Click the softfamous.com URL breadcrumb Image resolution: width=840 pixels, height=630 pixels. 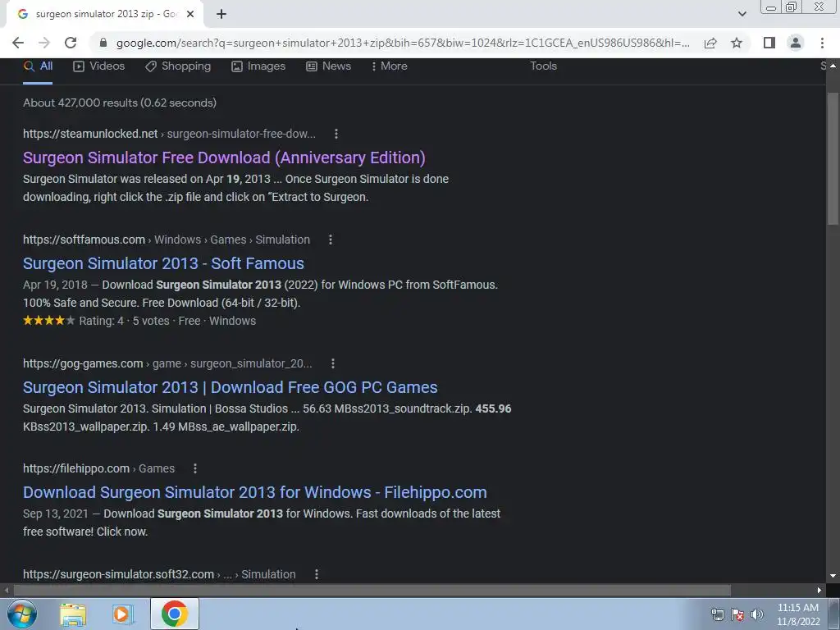pyautogui.click(x=167, y=240)
